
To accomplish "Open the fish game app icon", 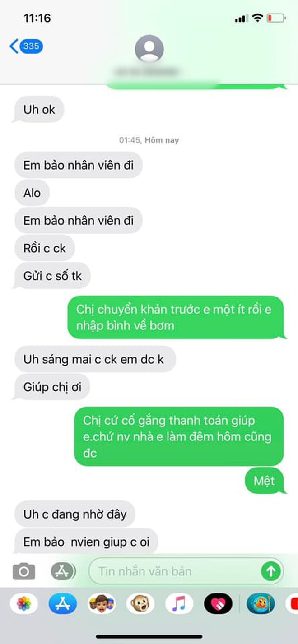I will (261, 603).
